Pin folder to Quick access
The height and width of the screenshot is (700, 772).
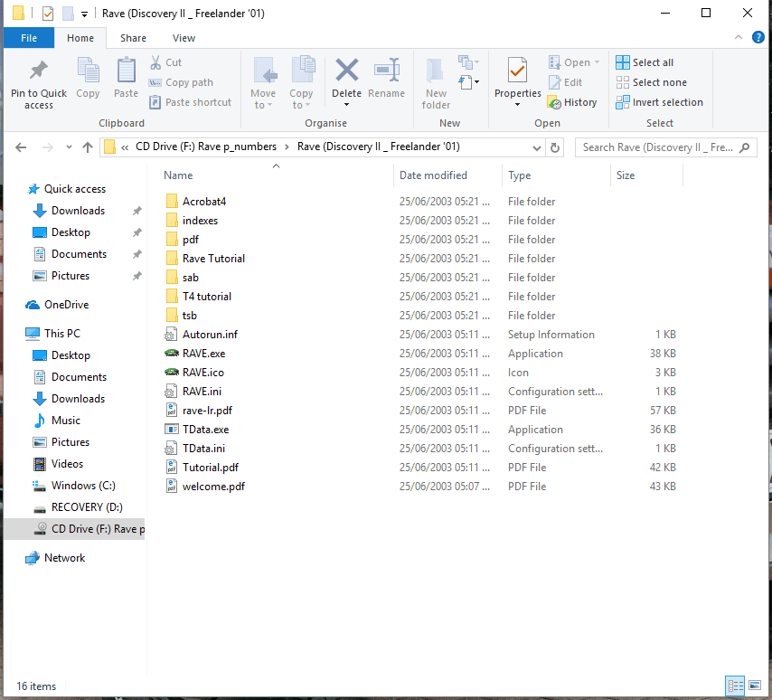(38, 83)
